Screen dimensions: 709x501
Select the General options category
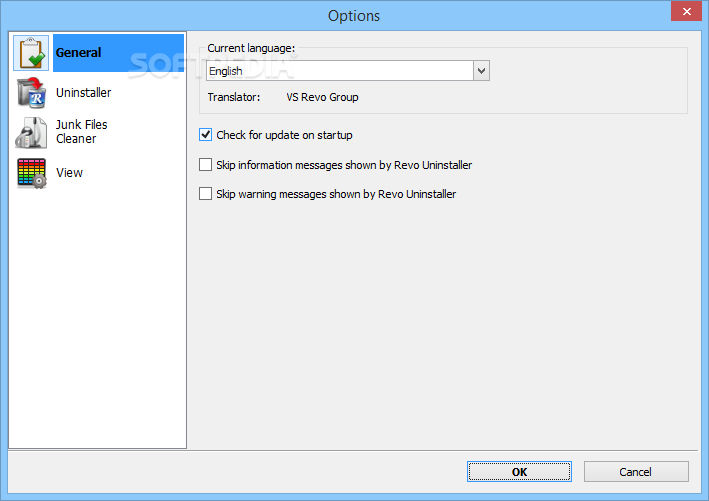[x=118, y=53]
